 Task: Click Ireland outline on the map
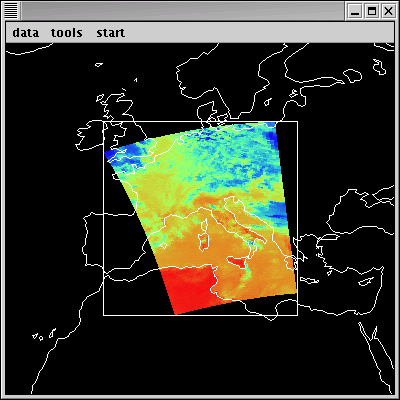tap(89, 135)
